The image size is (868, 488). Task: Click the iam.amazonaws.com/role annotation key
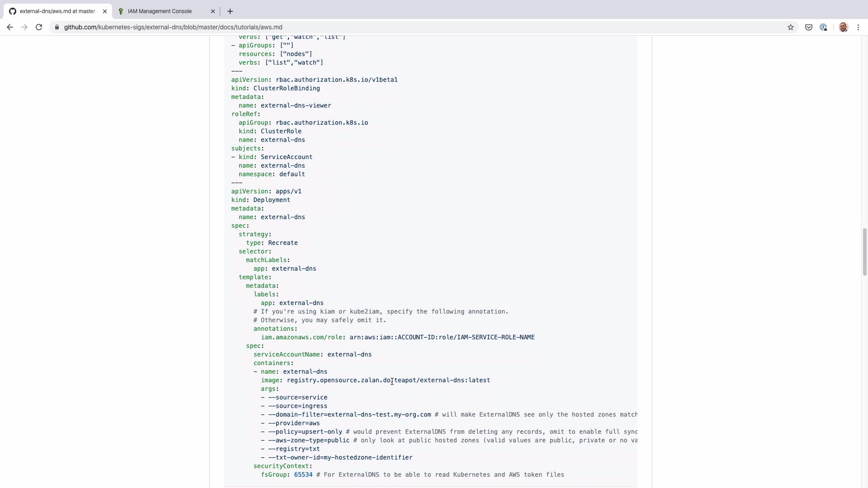click(302, 337)
